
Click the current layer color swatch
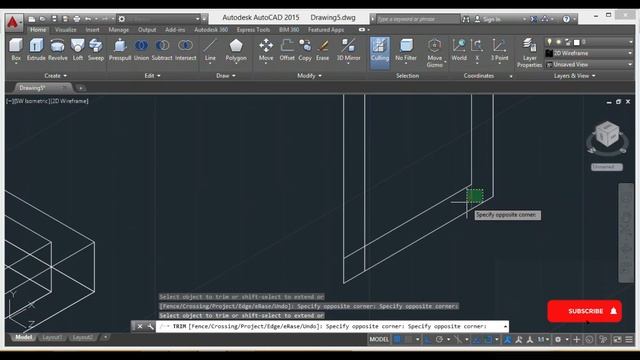point(577,42)
